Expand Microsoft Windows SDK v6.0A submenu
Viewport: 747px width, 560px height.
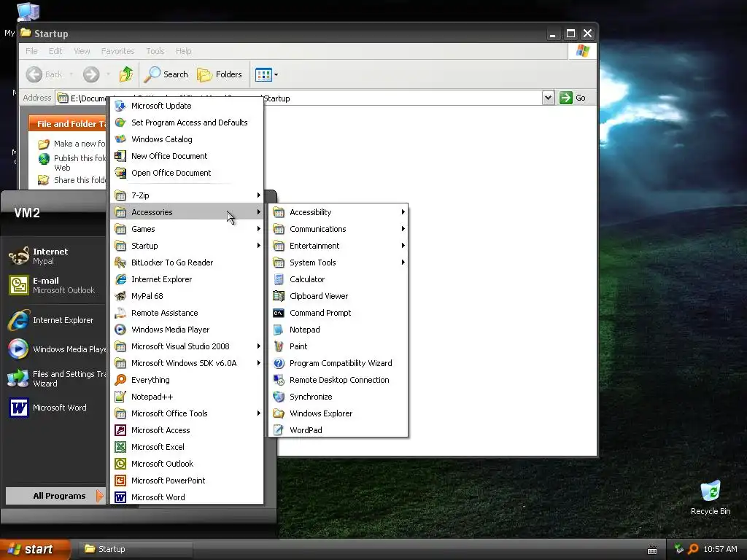187,363
